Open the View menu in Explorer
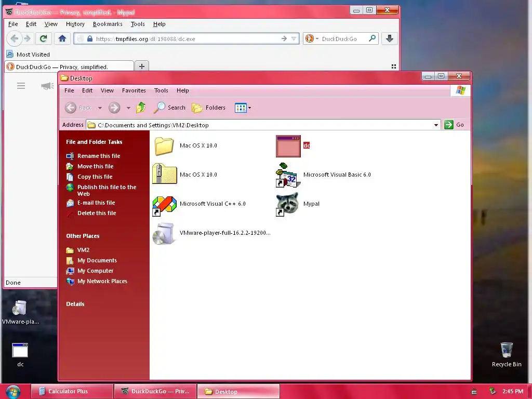 (107, 90)
